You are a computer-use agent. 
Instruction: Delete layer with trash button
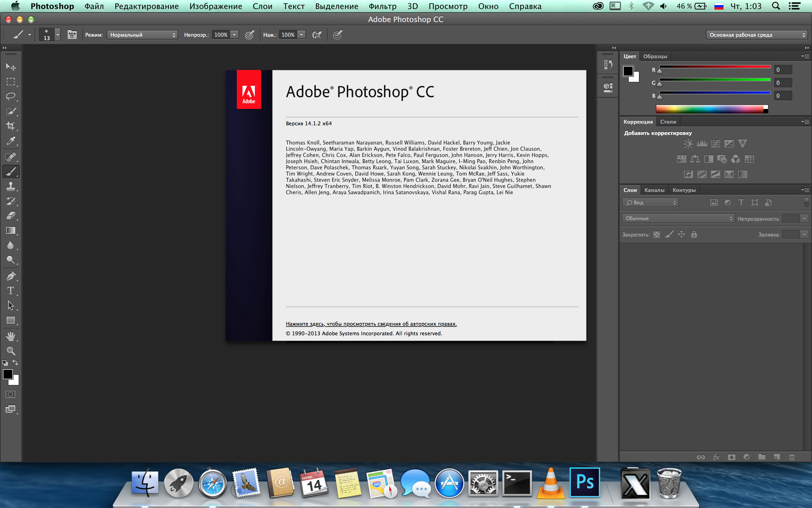tap(792, 457)
